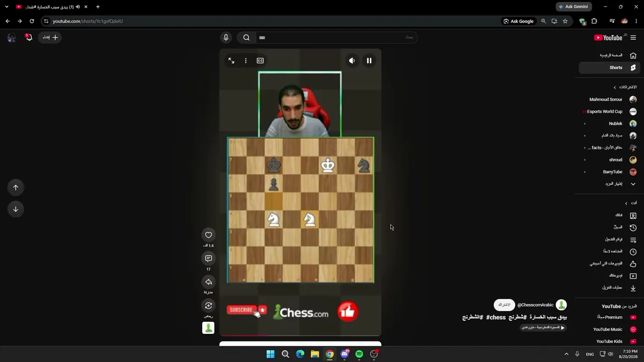Click the search magnifier button
This screenshot has height=362, width=644.
tap(247, 37)
